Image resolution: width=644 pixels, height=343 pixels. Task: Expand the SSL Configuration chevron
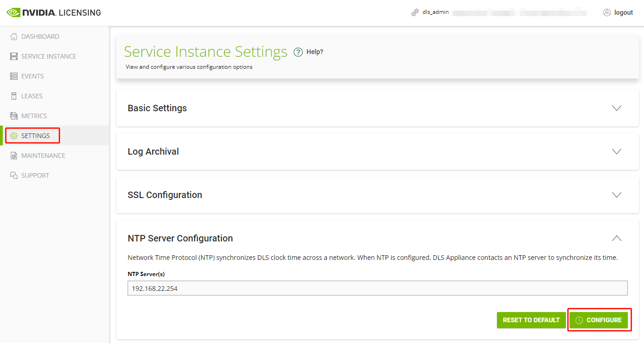pos(617,195)
